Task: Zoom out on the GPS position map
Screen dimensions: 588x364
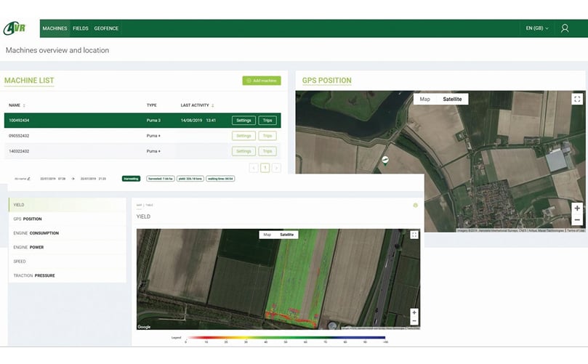Action: pos(577,219)
